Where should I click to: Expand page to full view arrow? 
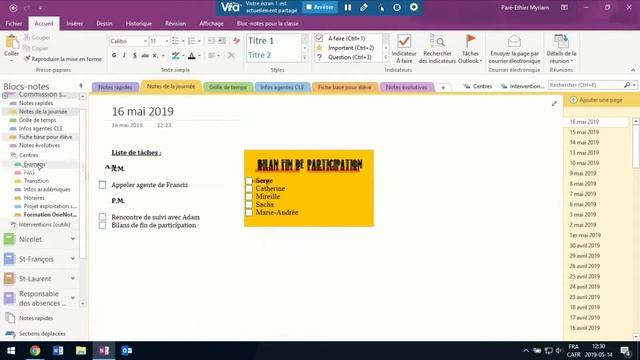coord(554,104)
